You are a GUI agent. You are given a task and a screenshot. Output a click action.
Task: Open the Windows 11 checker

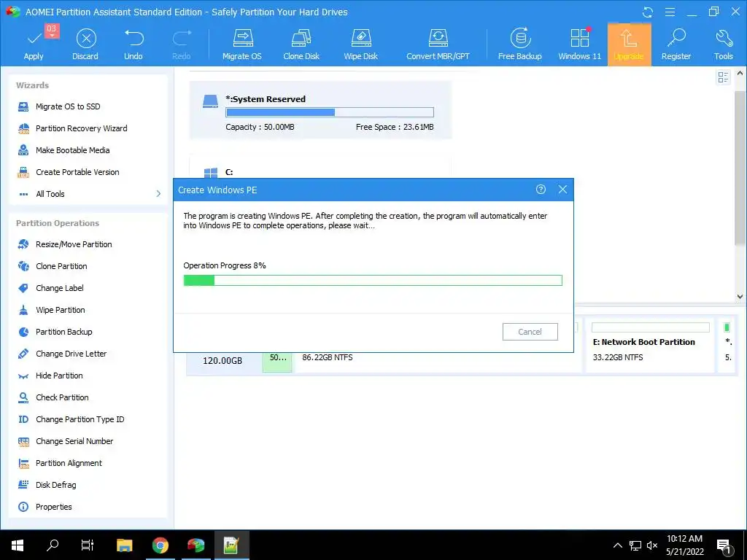[x=580, y=44]
